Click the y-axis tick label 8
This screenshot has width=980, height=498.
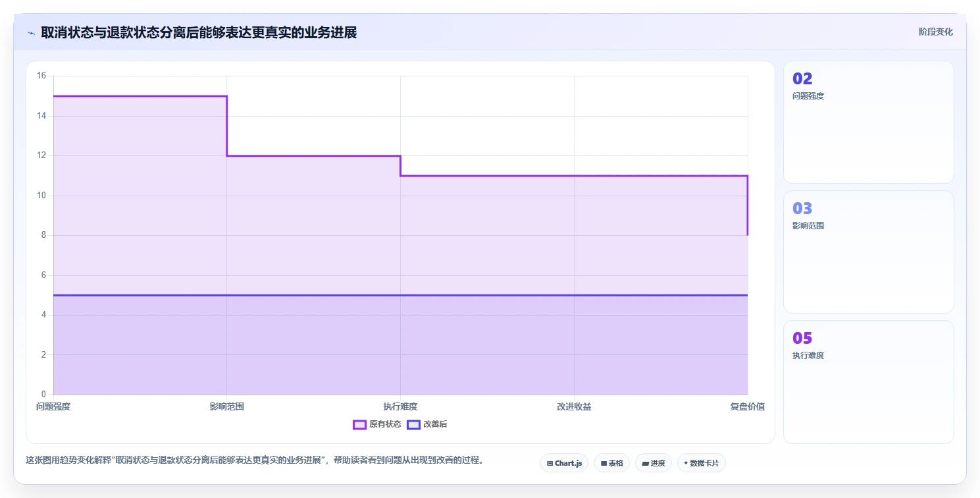(x=43, y=235)
